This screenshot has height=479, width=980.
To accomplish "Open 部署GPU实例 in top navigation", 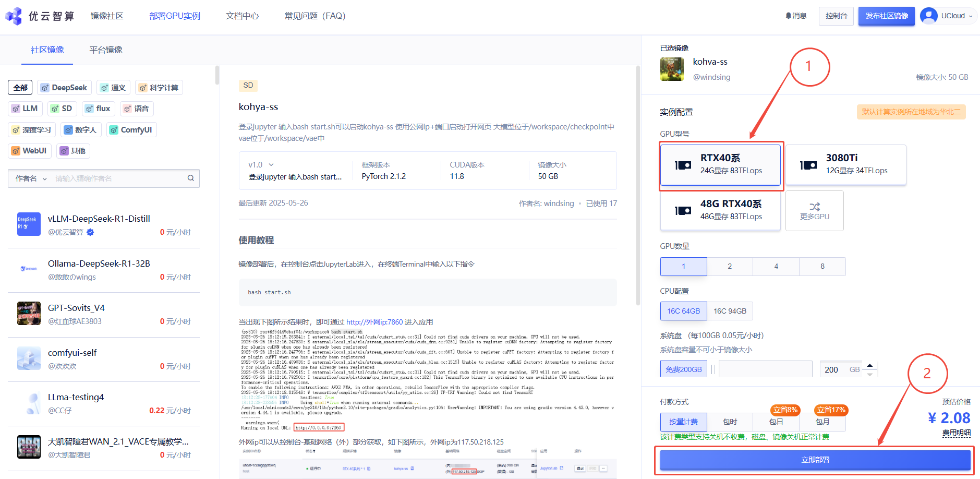I will (175, 16).
